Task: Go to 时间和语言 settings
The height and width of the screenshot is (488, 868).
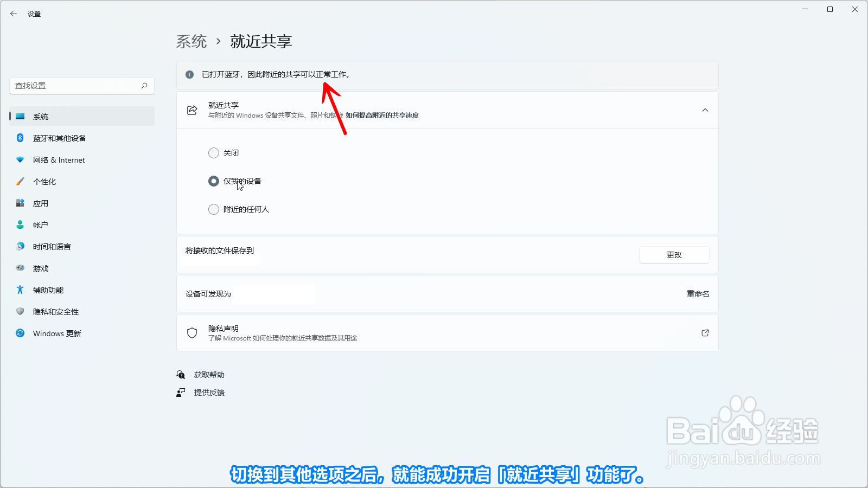Action: (x=82, y=246)
